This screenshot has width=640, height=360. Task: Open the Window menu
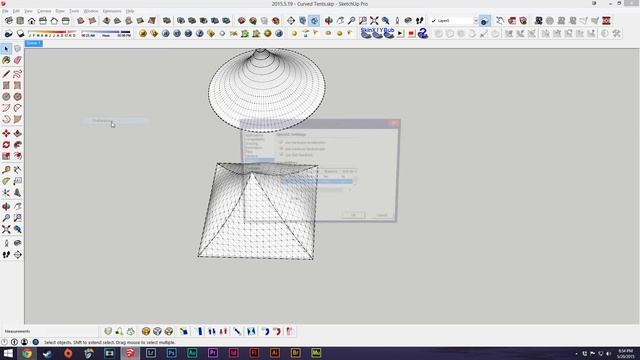pos(91,11)
